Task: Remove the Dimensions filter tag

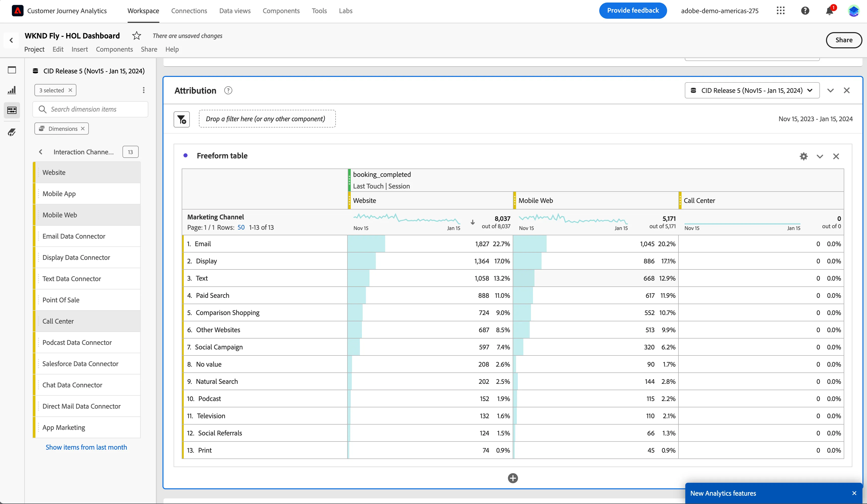Action: 83,129
